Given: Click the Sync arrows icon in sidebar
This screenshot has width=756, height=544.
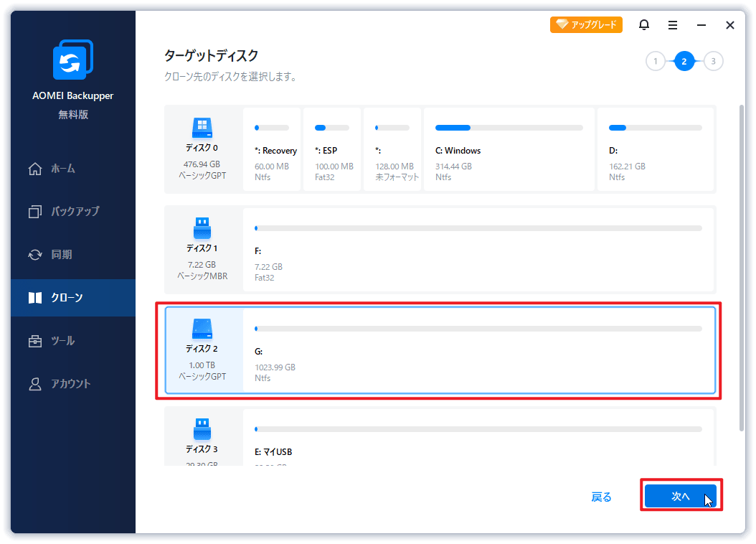Looking at the screenshot, I should pos(35,255).
